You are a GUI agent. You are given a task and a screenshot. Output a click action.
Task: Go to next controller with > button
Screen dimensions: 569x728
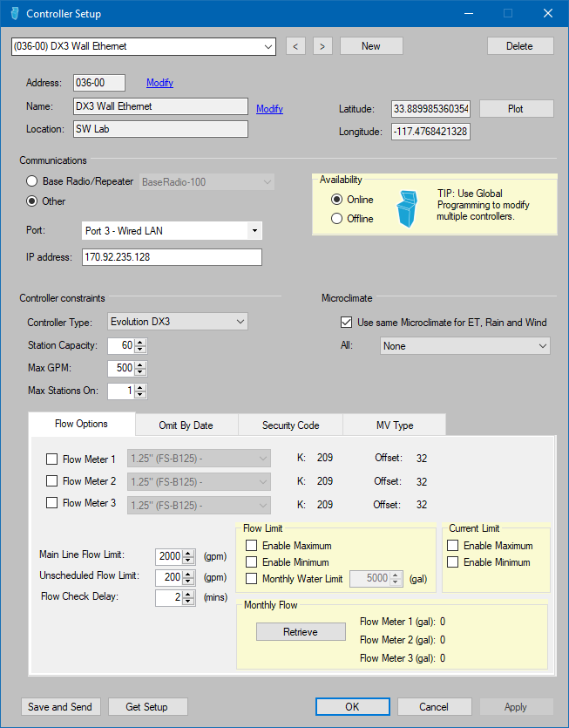click(x=322, y=46)
